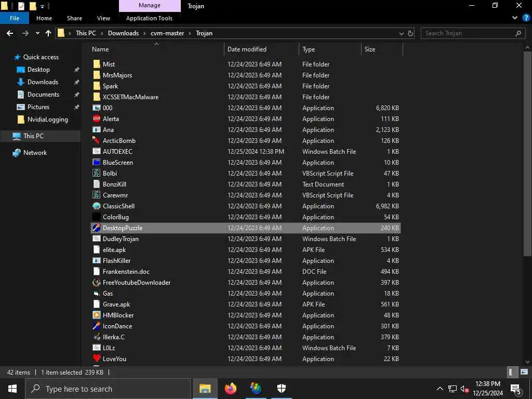Expand the Downloads breadcrumb chevron
The height and width of the screenshot is (399, 532).
tap(144, 33)
